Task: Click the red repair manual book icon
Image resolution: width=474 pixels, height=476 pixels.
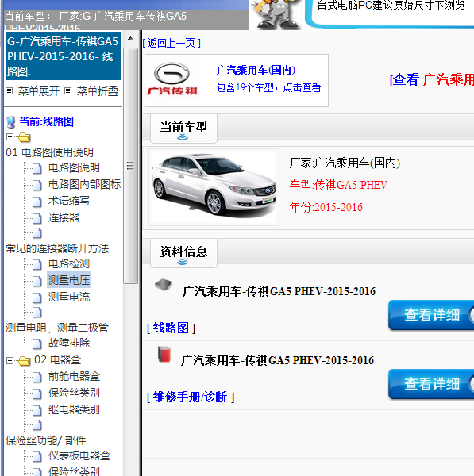Action: pyautogui.click(x=164, y=354)
